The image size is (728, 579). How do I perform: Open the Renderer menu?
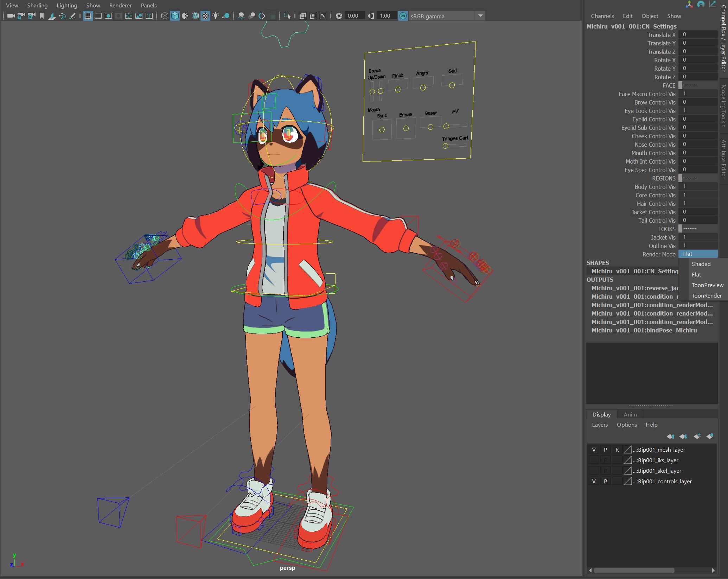120,5
